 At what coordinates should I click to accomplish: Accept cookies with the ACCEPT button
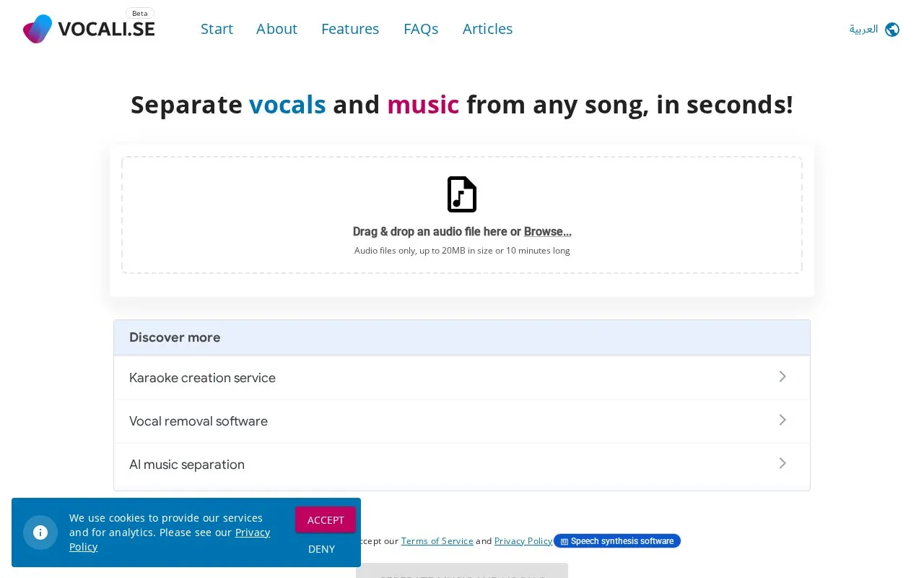326,519
